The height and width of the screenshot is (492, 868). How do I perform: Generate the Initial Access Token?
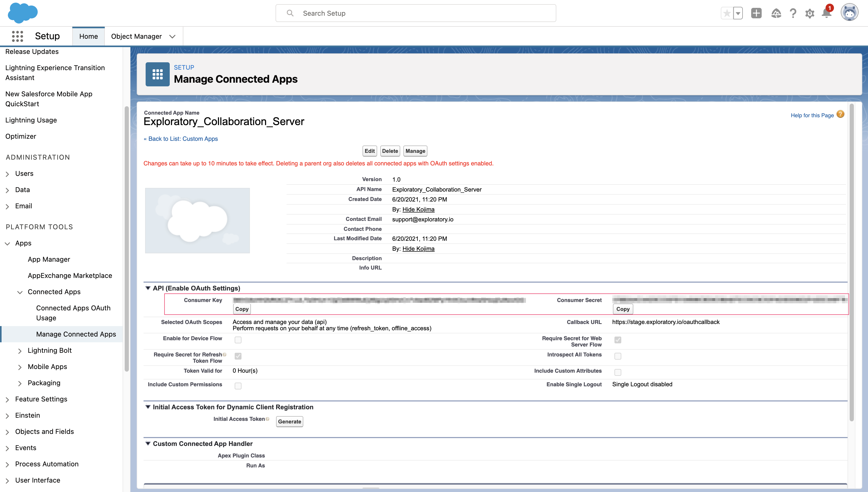pyautogui.click(x=289, y=421)
